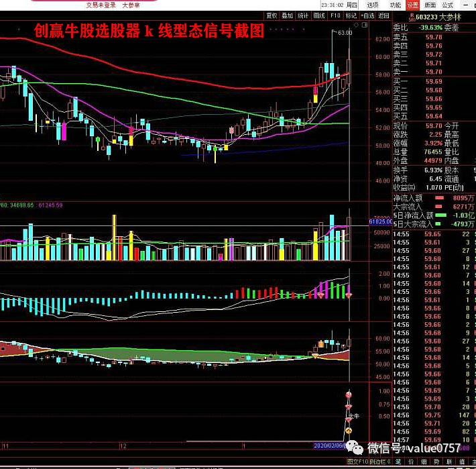This screenshot has width=476, height=469.
Task: Click the 统计 statistics button
Action: click(x=302, y=15)
